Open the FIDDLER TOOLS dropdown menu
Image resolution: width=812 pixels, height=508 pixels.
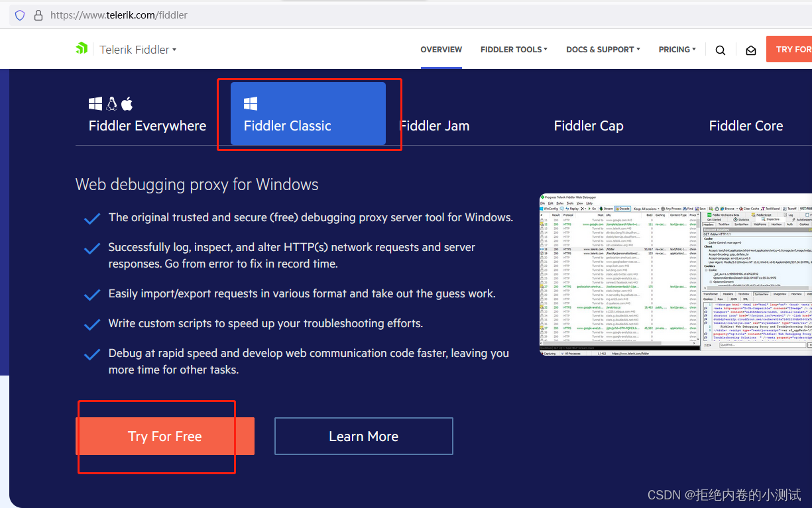click(x=514, y=49)
